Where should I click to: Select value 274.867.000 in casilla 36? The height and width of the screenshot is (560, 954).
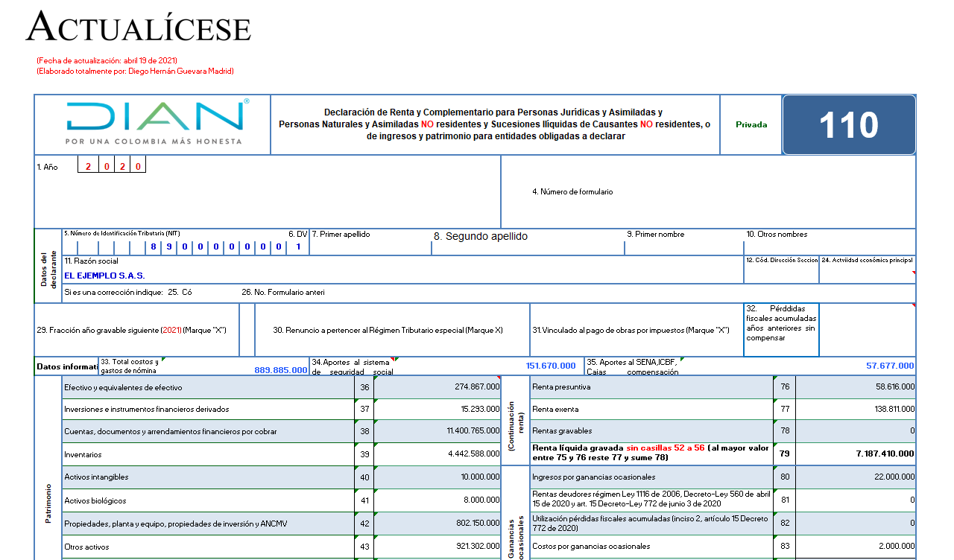[477, 387]
